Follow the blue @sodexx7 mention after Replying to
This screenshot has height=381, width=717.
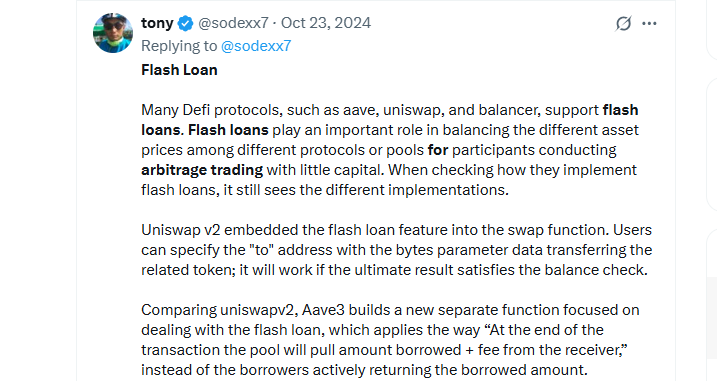click(x=256, y=46)
